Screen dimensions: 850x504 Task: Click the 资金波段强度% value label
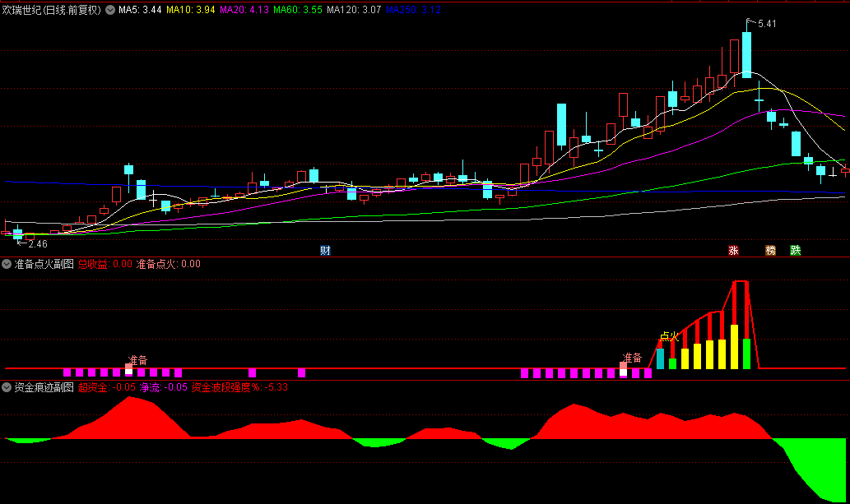click(239, 386)
